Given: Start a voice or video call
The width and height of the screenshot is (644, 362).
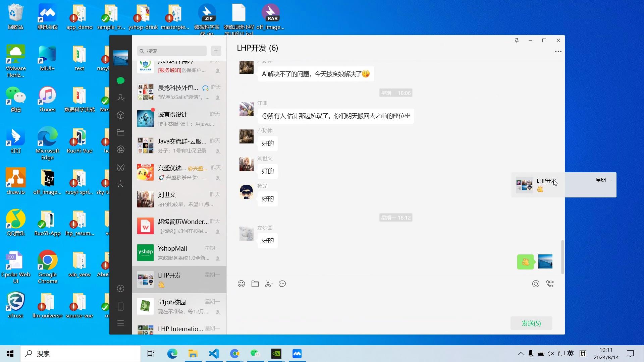Looking at the screenshot, I should click(550, 284).
